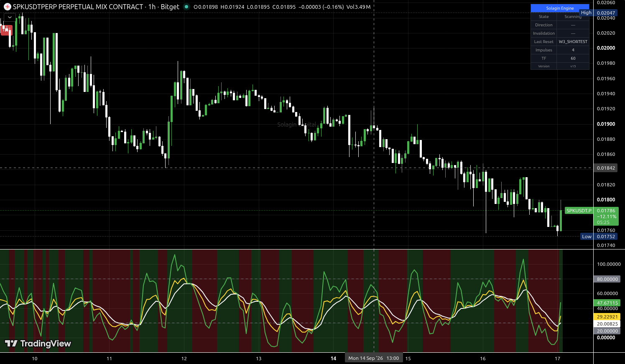The height and width of the screenshot is (364, 625).
Task: Click the Impulses label cell
Action: coord(543,50)
